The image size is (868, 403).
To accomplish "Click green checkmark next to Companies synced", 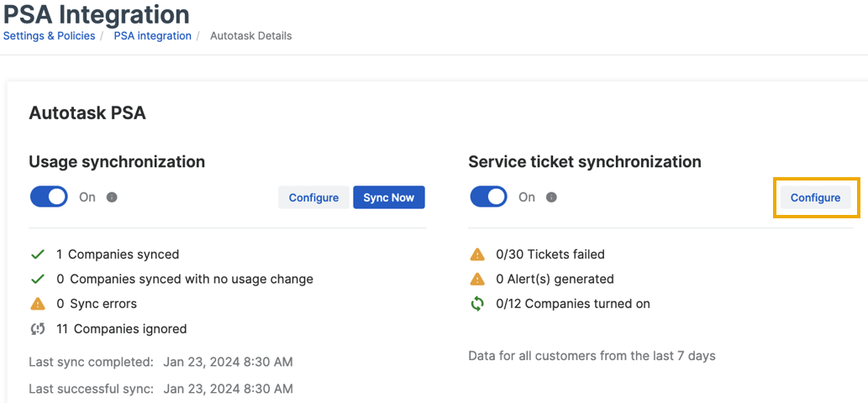I will click(37, 254).
